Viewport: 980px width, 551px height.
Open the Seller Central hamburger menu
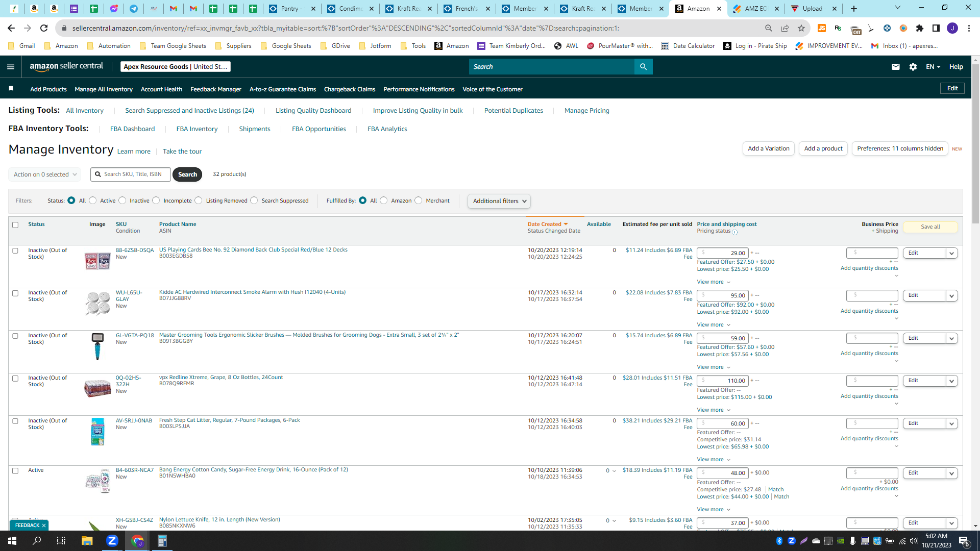point(11,67)
